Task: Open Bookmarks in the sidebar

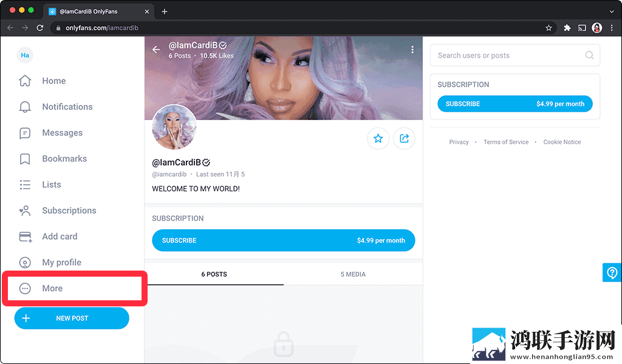Action: tap(53, 159)
